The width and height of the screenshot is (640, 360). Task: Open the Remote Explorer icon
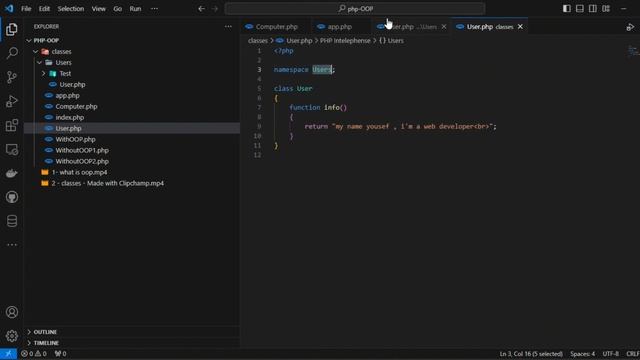tap(12, 149)
